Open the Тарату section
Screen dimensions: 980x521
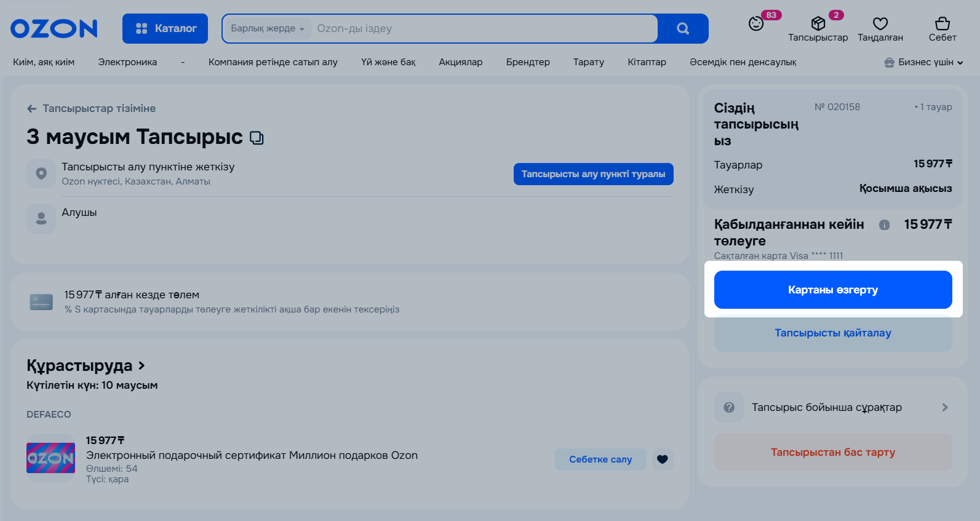(589, 62)
